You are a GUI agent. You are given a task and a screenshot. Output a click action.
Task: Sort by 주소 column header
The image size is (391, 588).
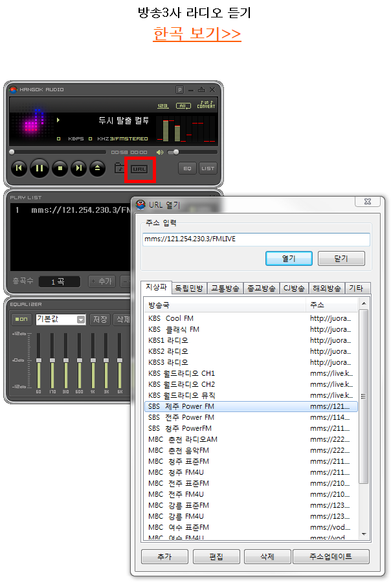333,305
